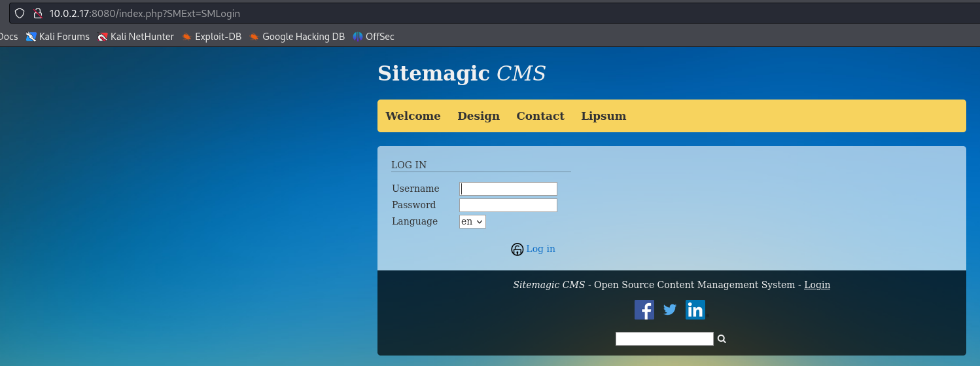
Task: Open the Kali NetHunter bookmark
Action: [135, 37]
